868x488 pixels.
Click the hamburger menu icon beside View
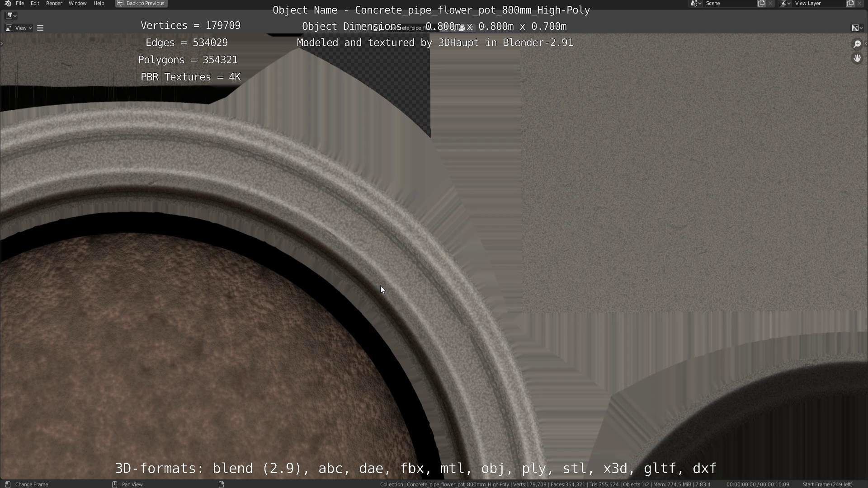pyautogui.click(x=40, y=28)
